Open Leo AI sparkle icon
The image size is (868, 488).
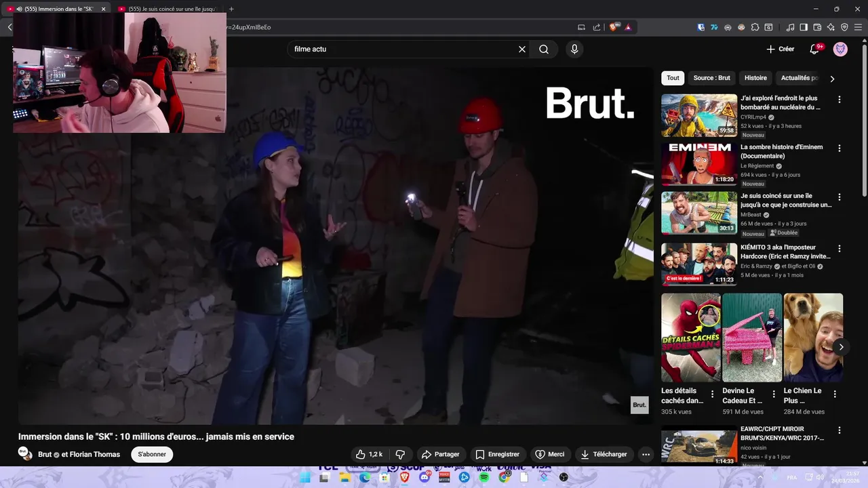pyautogui.click(x=831, y=27)
